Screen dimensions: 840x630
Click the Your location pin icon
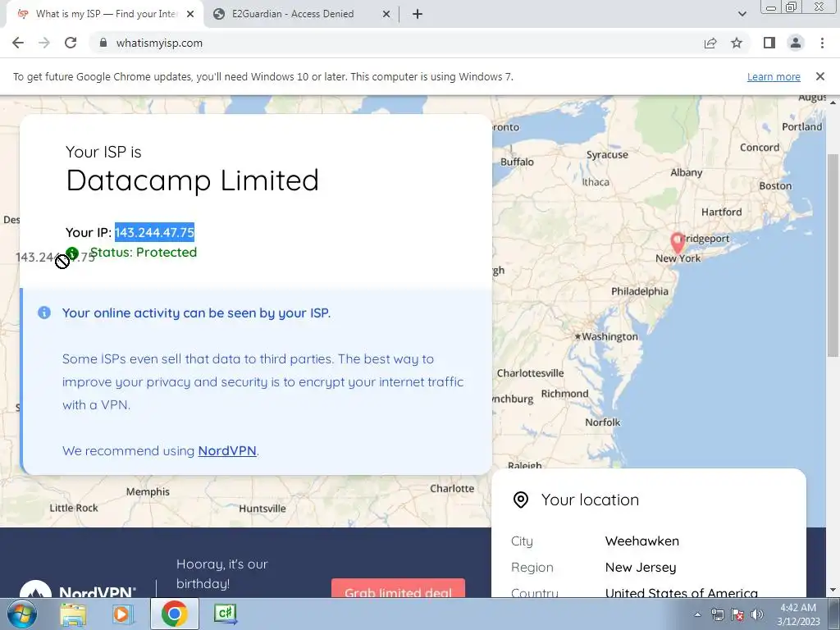(521, 500)
